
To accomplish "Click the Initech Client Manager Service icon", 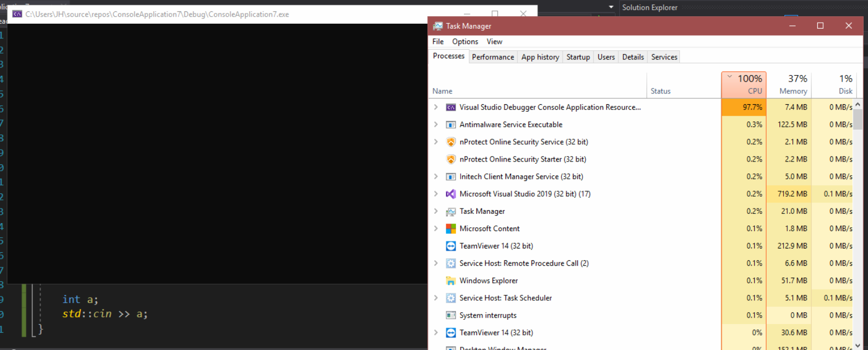I will tap(450, 177).
